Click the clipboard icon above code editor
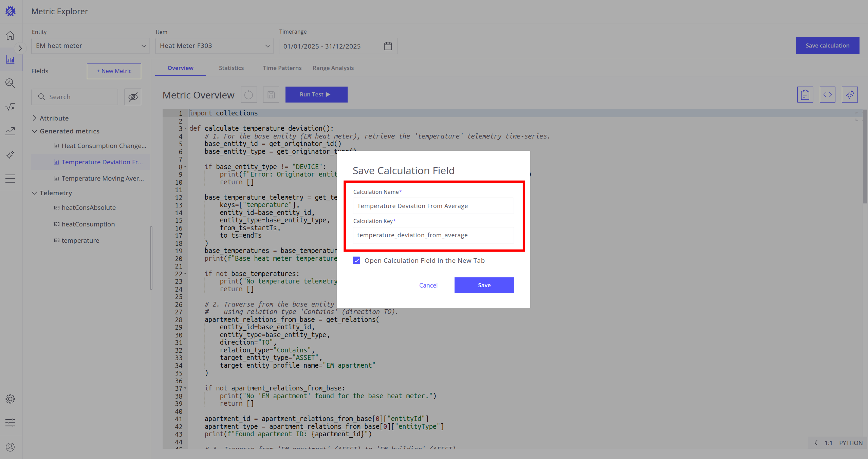 (x=805, y=95)
